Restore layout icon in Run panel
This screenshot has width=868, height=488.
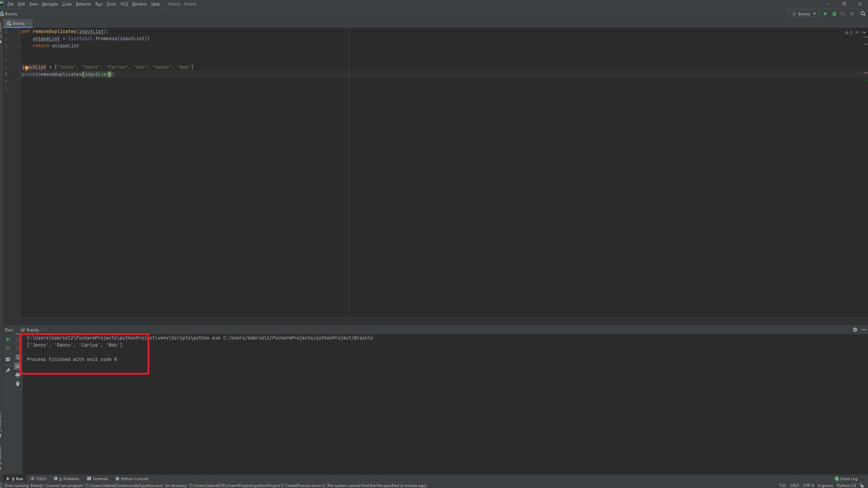8,359
